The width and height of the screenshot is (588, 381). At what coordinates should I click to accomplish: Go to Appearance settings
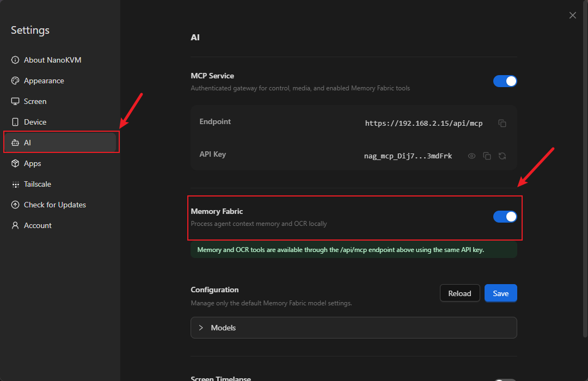[x=60, y=81]
